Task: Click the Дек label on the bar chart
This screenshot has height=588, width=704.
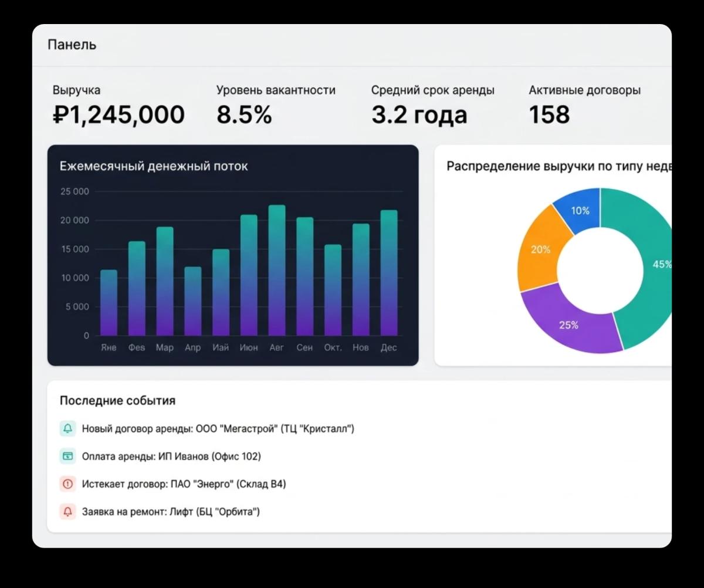Action: (388, 347)
